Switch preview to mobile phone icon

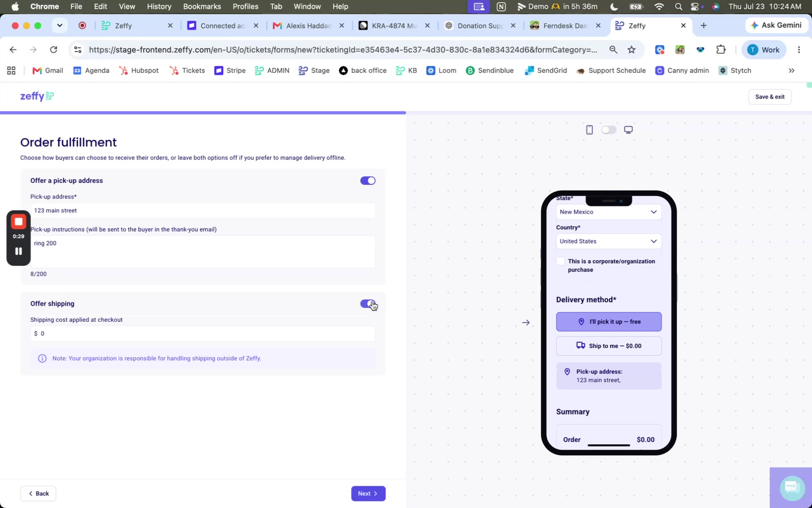[589, 130]
